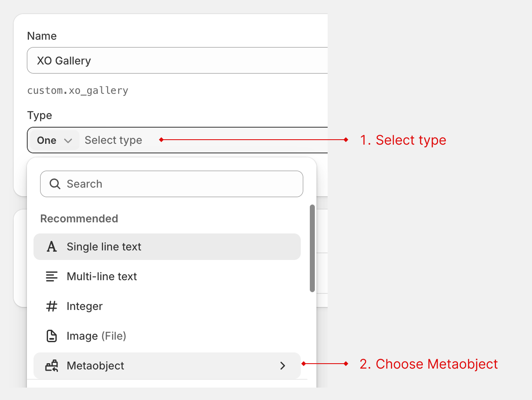
Task: Click the chevron arrow beside One
Action: click(68, 141)
